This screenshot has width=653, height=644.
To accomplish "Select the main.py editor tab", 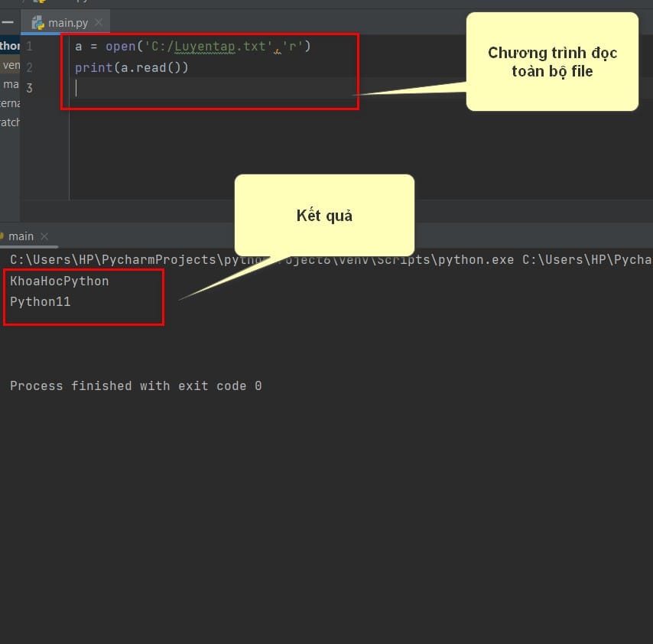I will click(66, 22).
